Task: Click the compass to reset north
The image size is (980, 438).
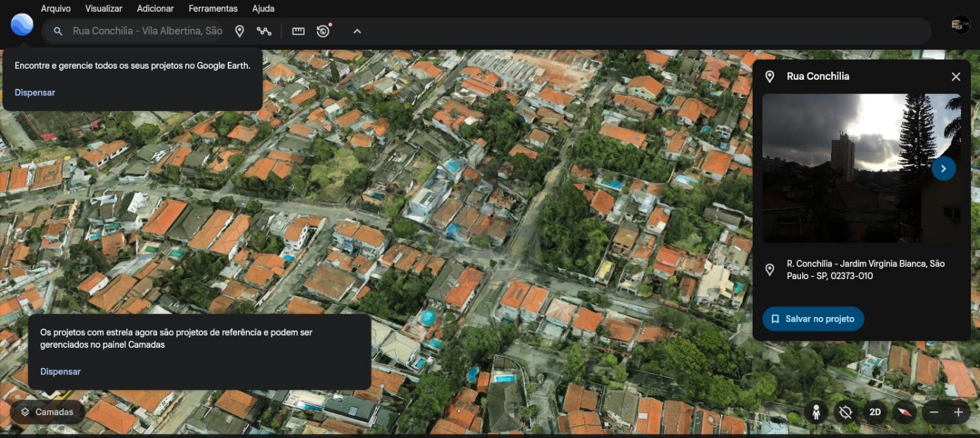Action: (x=904, y=413)
